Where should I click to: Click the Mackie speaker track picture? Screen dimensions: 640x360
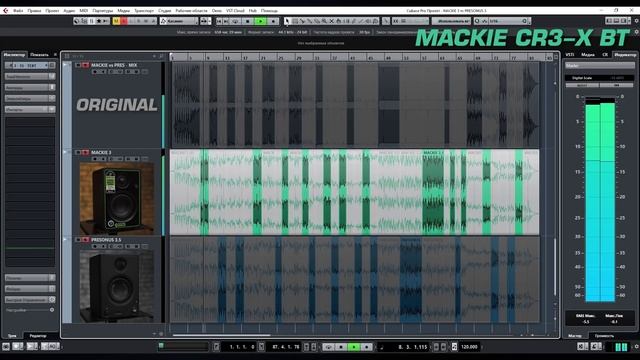[117, 198]
